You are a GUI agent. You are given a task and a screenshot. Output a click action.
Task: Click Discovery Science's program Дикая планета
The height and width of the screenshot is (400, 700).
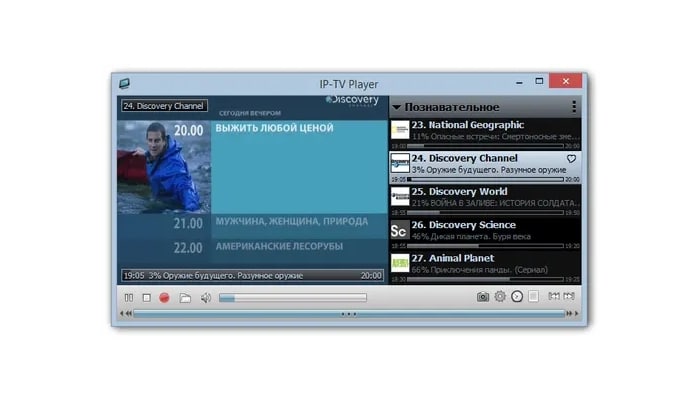(471, 237)
